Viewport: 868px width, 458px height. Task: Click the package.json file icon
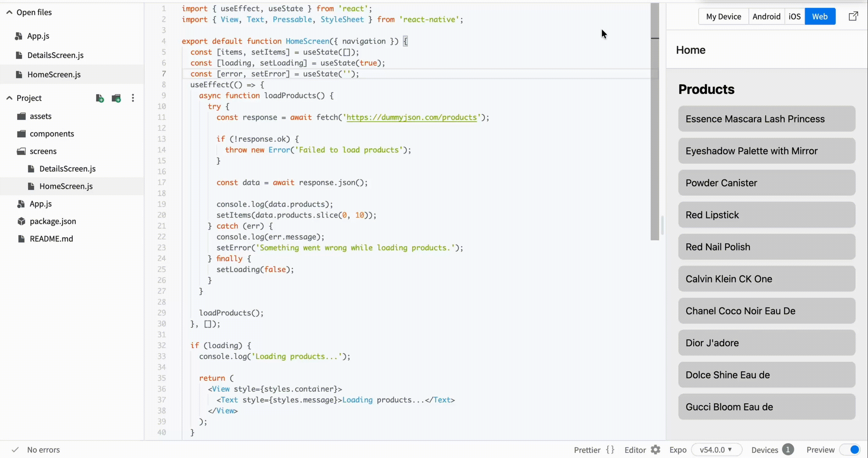pyautogui.click(x=21, y=221)
